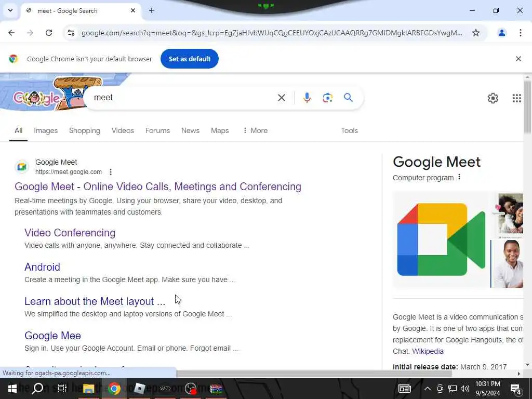Image resolution: width=532 pixels, height=399 pixels.
Task: Select the All results tab
Action: click(18, 130)
